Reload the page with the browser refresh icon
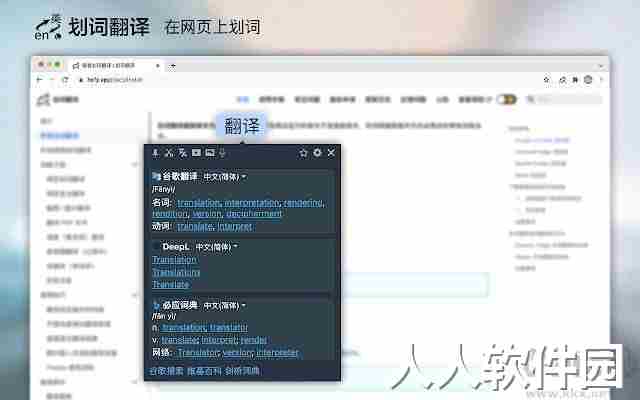640x400 pixels. coord(65,80)
